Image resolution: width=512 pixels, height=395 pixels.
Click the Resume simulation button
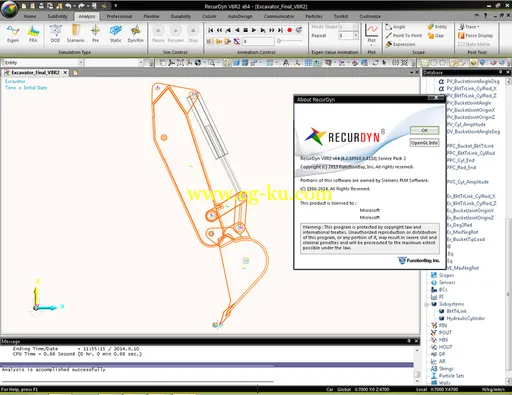pyautogui.click(x=175, y=33)
